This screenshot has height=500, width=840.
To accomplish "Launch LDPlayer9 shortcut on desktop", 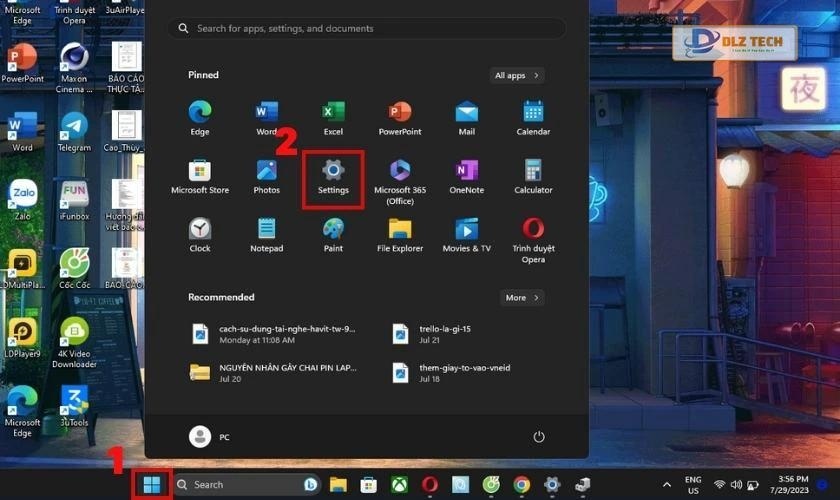I will click(x=22, y=338).
